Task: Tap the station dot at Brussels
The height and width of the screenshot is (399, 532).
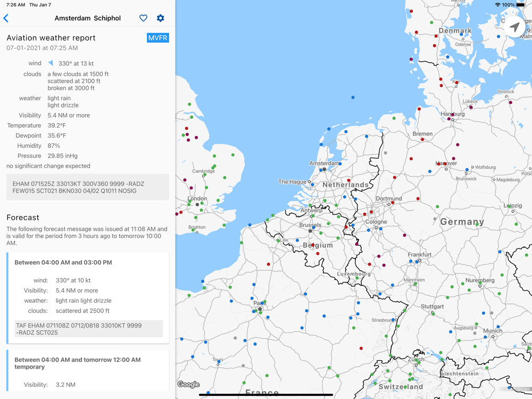Action: (313, 228)
